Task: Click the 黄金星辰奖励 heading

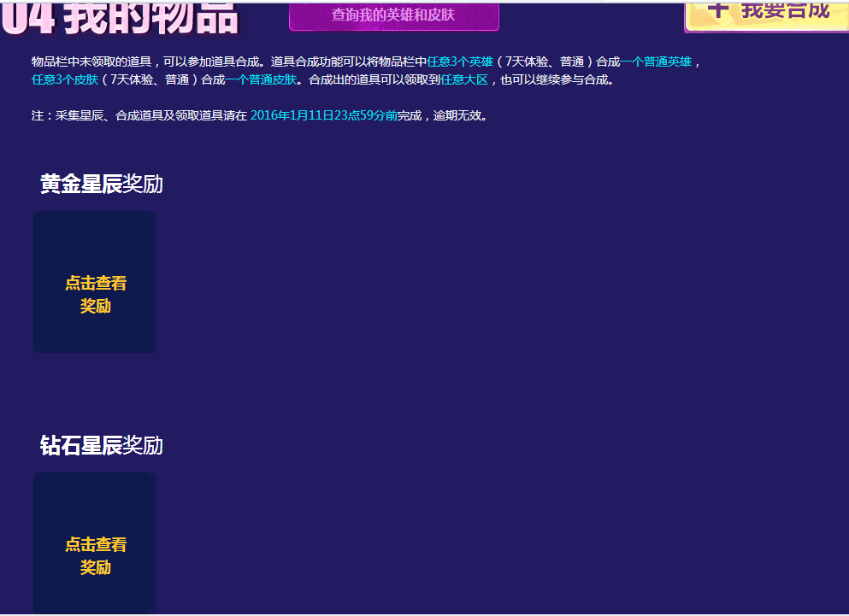Action: (102, 184)
